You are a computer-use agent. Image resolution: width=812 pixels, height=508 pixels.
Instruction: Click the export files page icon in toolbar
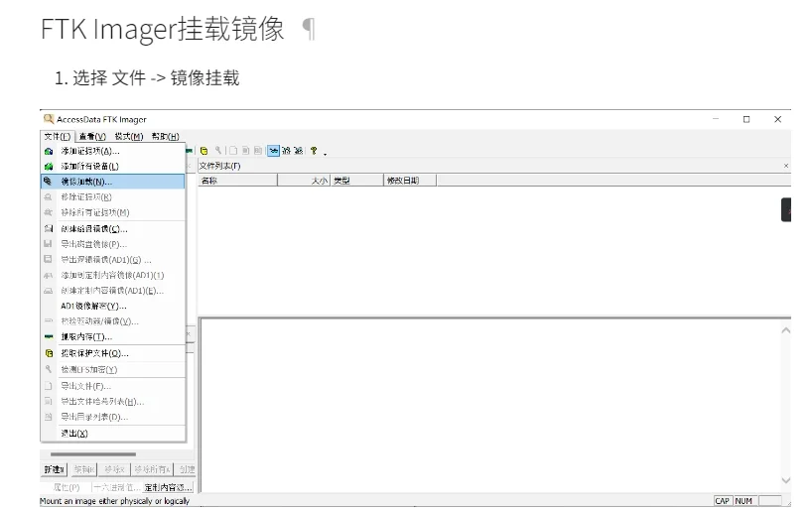pos(233,151)
